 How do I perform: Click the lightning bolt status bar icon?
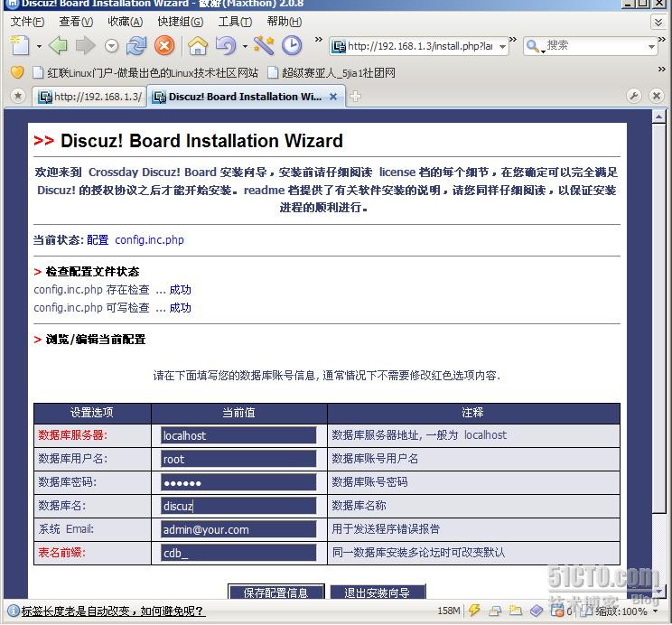tap(474, 611)
